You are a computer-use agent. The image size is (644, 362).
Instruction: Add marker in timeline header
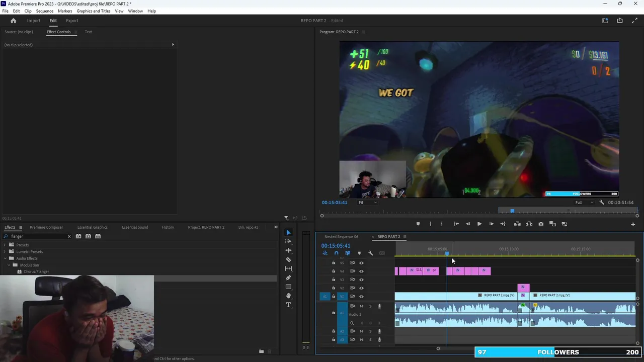tap(359, 253)
